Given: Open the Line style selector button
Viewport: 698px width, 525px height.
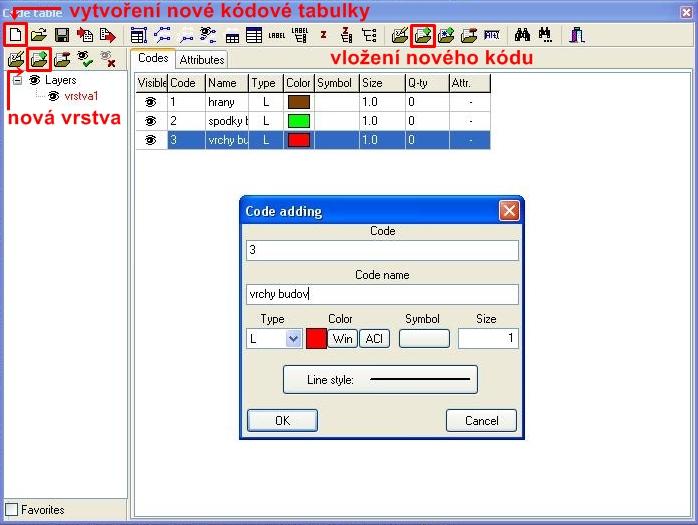Looking at the screenshot, I should pyautogui.click(x=380, y=380).
